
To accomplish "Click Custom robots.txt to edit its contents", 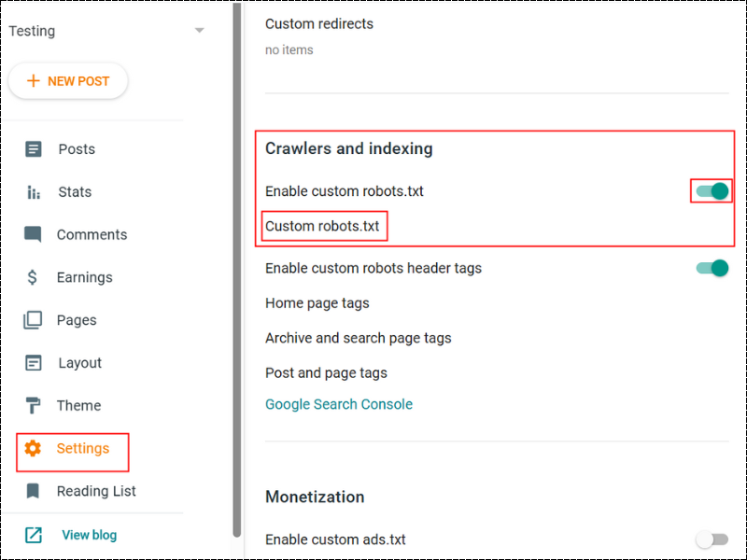I will click(x=323, y=226).
